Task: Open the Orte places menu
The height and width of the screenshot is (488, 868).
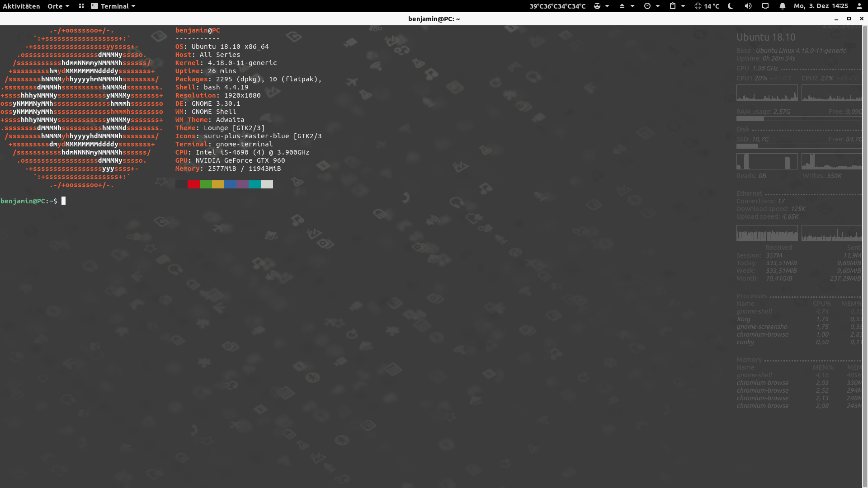Action: tap(58, 6)
